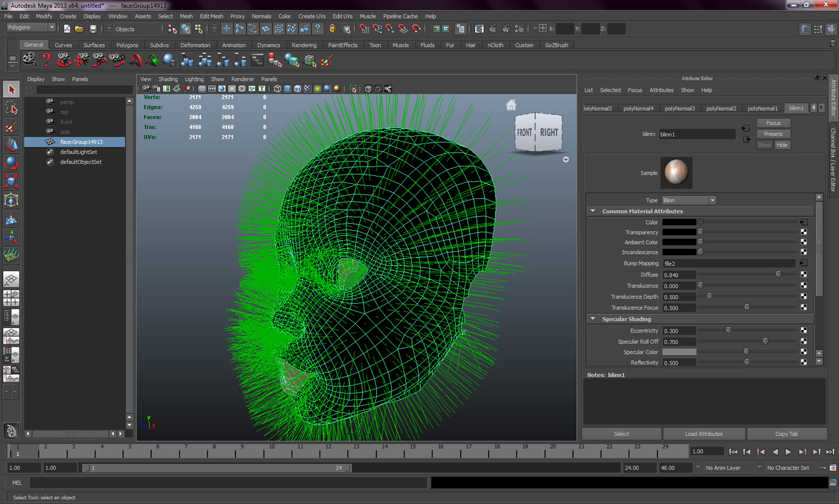
Task: Open the Polygons menu set dropdown
Action: click(31, 28)
